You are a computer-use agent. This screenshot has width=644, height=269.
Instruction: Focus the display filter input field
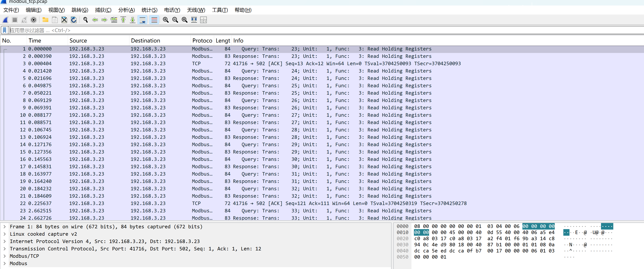tap(325, 30)
